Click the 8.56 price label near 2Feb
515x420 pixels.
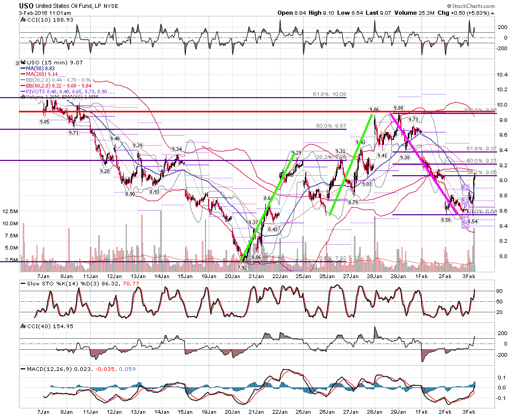446,220
